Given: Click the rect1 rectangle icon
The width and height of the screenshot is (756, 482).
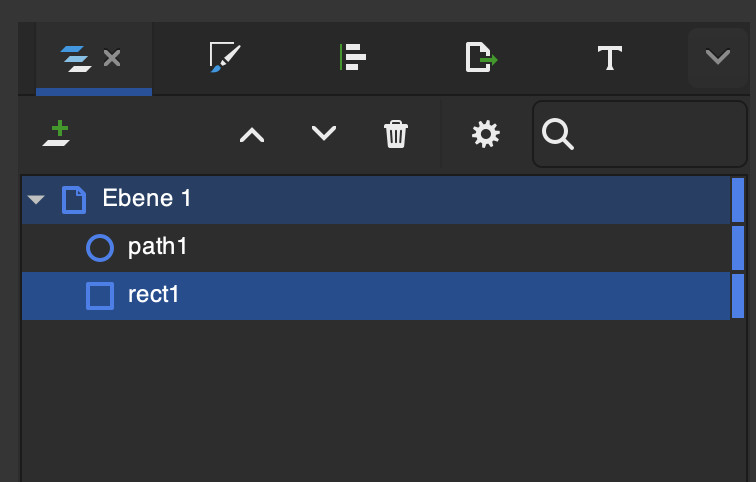Looking at the screenshot, I should click(x=100, y=295).
